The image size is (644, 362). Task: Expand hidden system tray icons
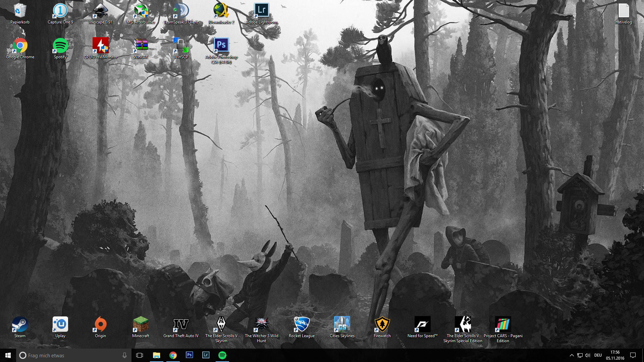click(572, 355)
